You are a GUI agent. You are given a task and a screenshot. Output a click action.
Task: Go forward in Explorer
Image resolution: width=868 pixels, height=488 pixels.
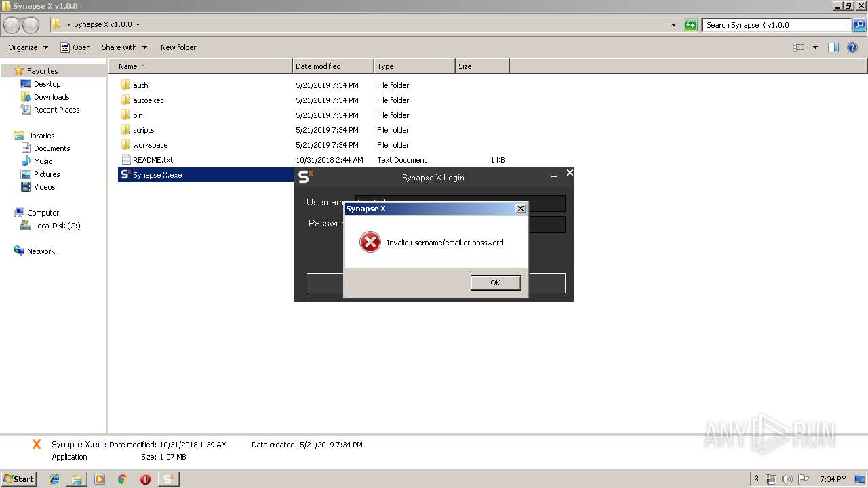[x=31, y=25]
